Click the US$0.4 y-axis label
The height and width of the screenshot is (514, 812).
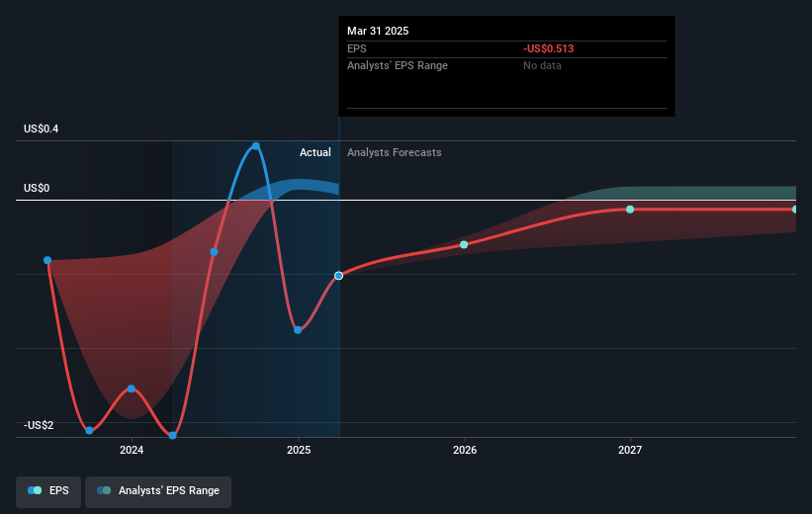tap(41, 128)
